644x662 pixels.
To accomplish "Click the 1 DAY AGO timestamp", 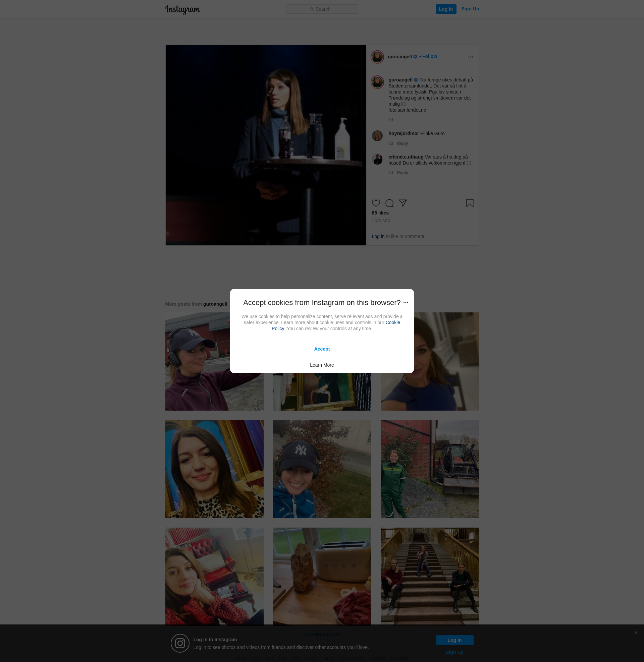I will [381, 221].
